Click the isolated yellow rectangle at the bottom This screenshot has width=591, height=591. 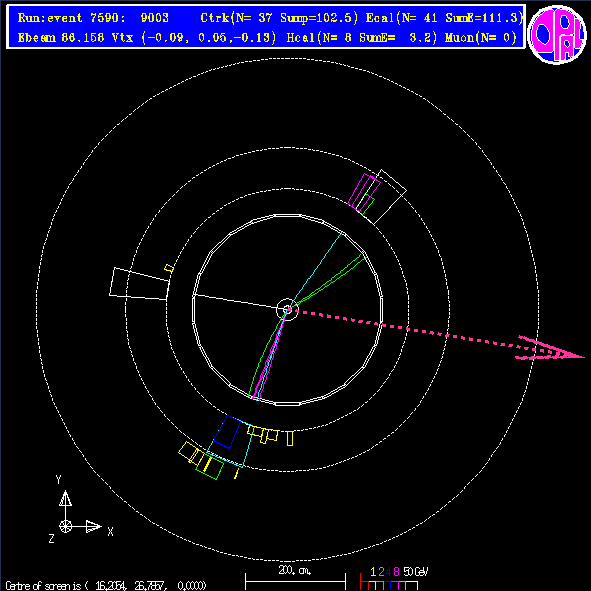(x=290, y=438)
